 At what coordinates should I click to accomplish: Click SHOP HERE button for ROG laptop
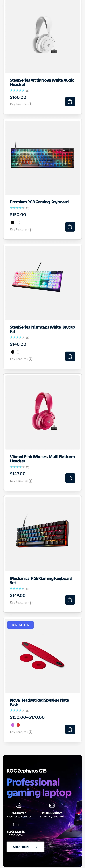(x=25, y=847)
